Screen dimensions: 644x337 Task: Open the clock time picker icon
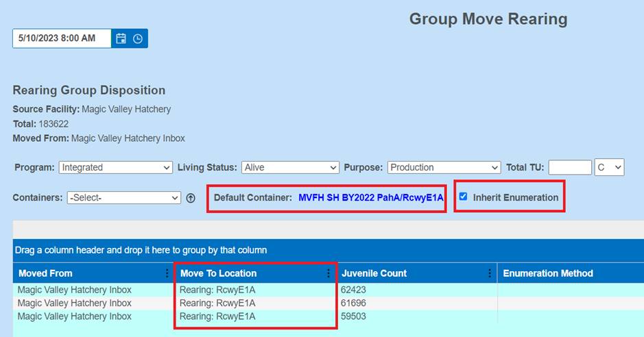(138, 38)
